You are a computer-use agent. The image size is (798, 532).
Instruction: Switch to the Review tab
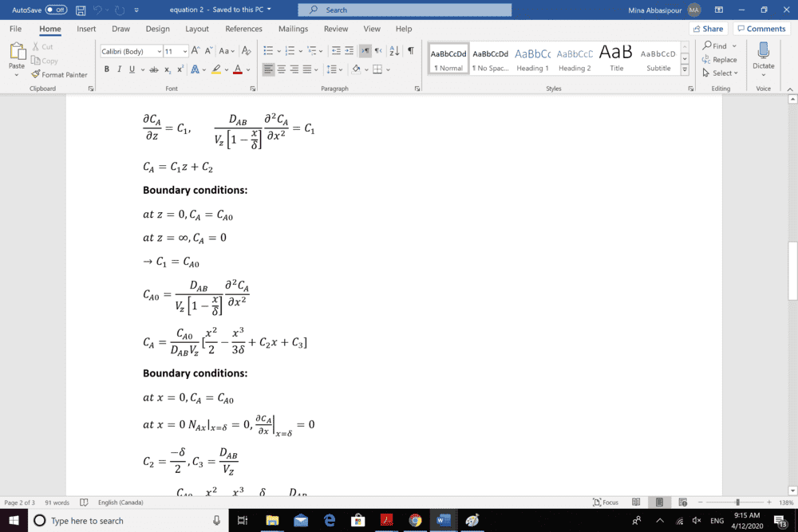(336, 29)
